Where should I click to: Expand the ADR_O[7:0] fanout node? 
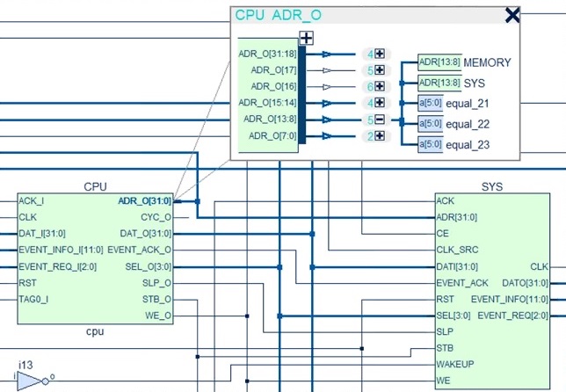[380, 136]
